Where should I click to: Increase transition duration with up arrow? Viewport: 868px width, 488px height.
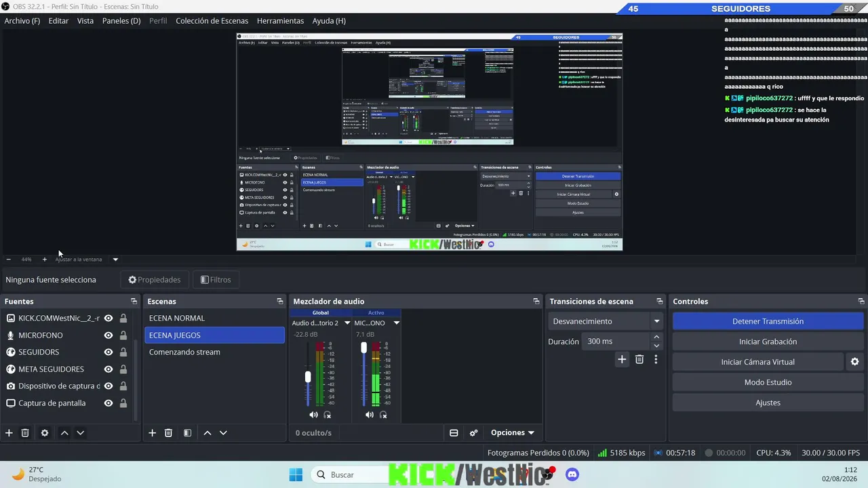click(656, 338)
